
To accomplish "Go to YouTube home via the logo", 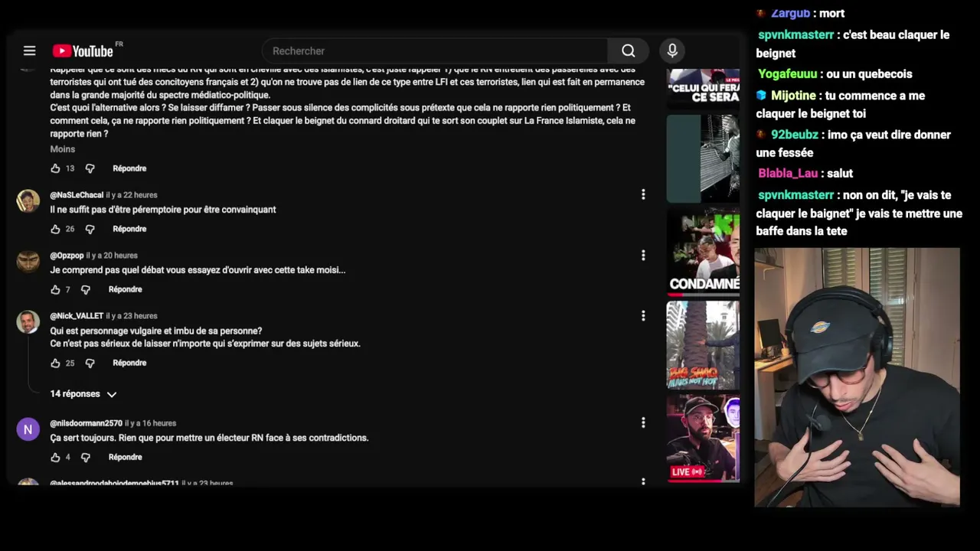I will click(x=83, y=51).
